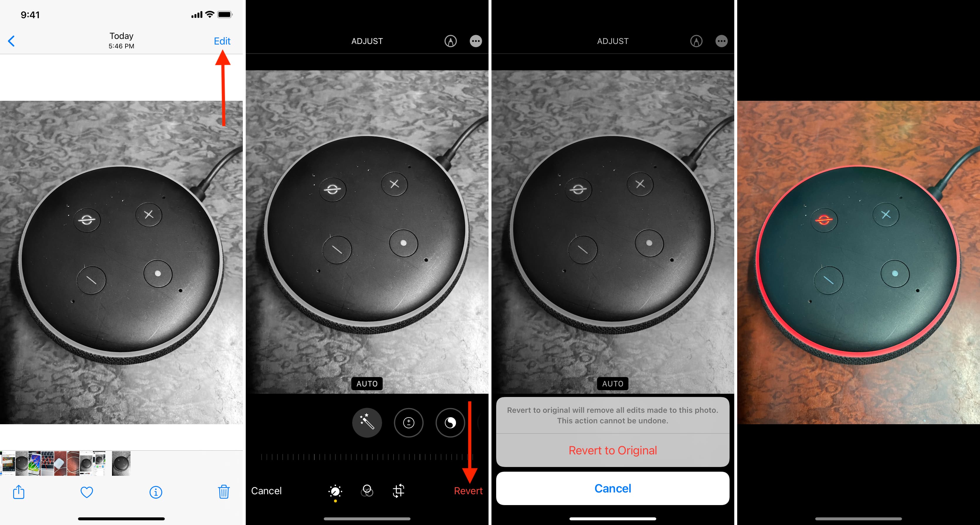Tap the Edit button top right

coord(223,40)
